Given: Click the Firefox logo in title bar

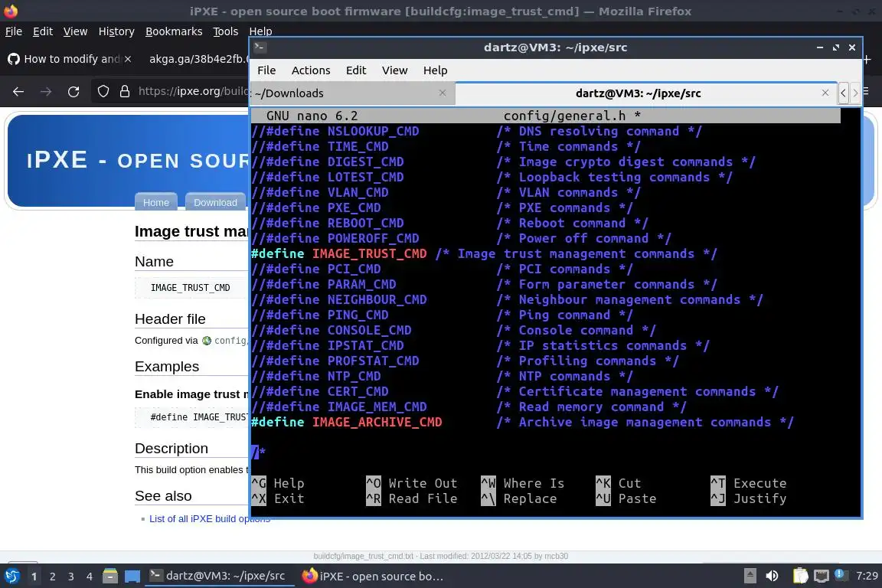Looking at the screenshot, I should (x=11, y=11).
